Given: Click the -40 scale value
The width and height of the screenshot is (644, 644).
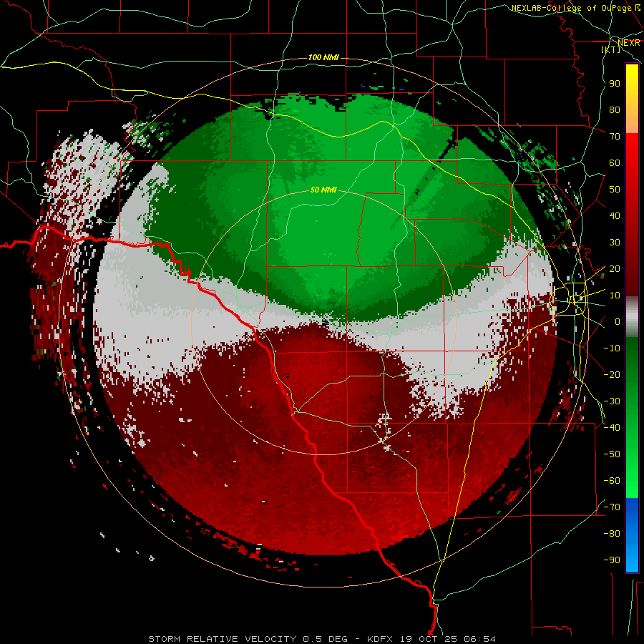Looking at the screenshot, I should [x=612, y=428].
